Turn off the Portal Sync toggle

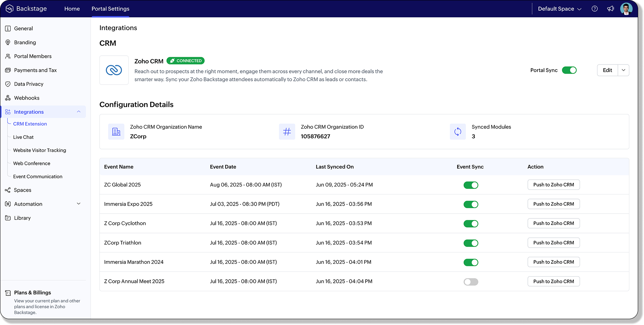click(x=569, y=70)
